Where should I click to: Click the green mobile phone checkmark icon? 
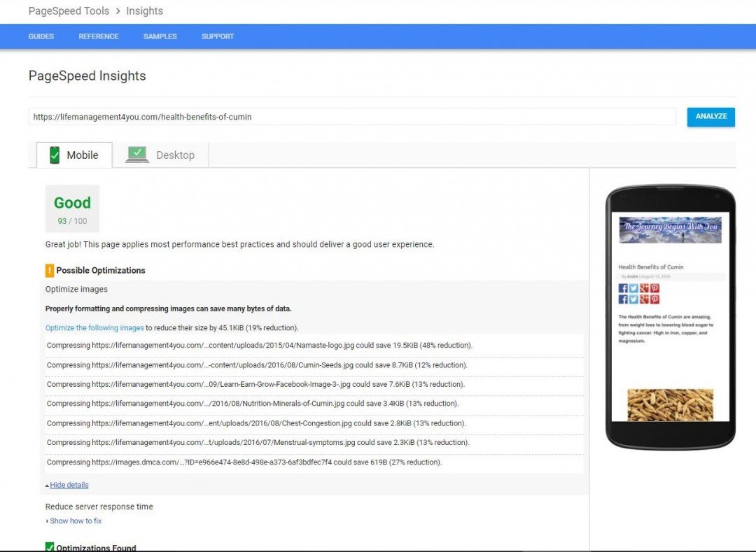55,155
